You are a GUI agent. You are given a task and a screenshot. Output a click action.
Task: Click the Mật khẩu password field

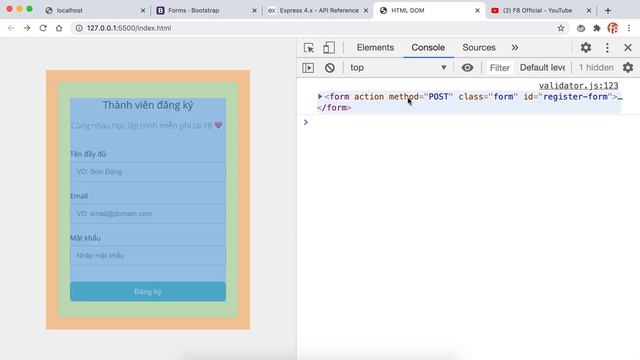(148, 256)
